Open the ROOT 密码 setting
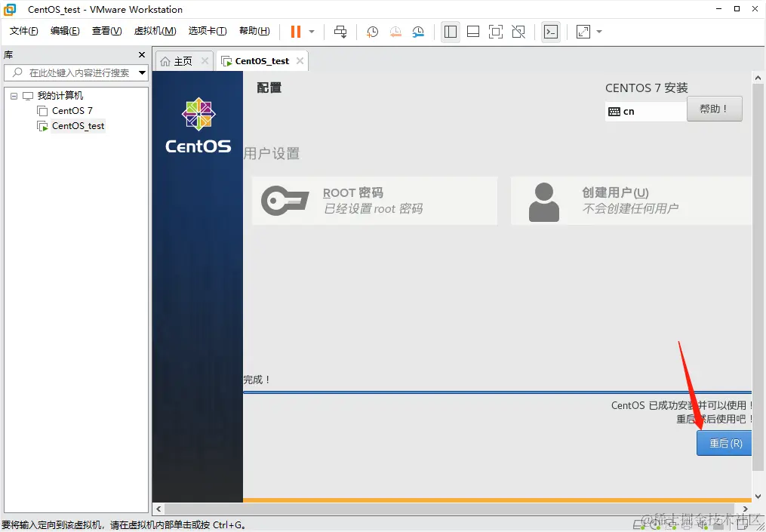 coord(374,201)
